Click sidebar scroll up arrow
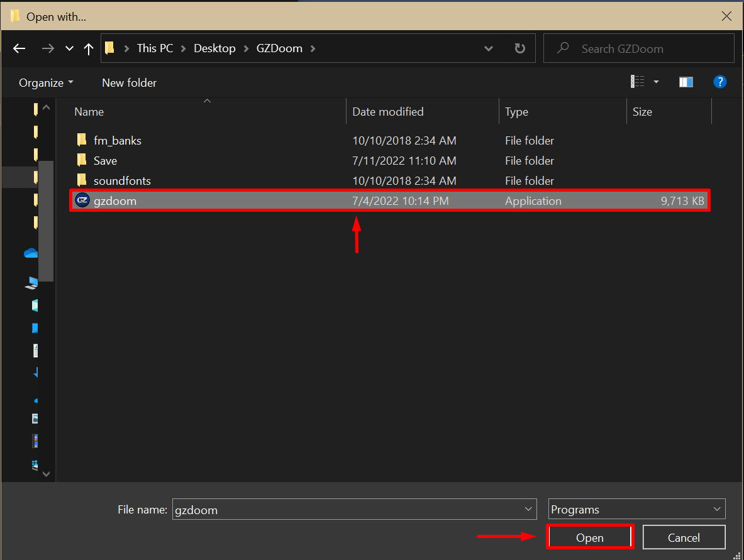The width and height of the screenshot is (744, 560). click(46, 107)
